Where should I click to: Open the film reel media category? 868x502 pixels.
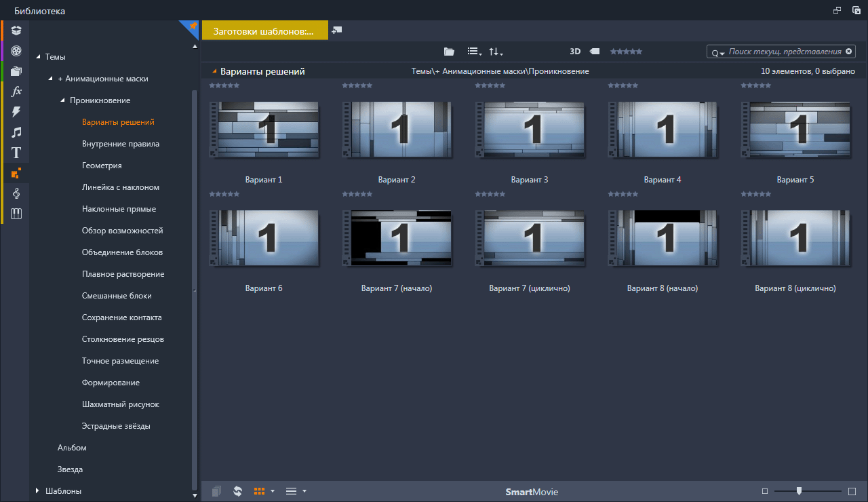point(16,50)
